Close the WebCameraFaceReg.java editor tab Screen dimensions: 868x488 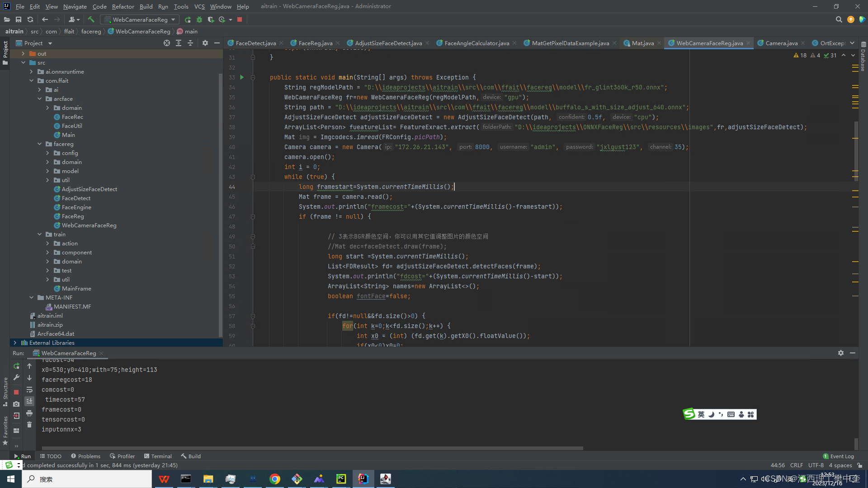point(748,43)
